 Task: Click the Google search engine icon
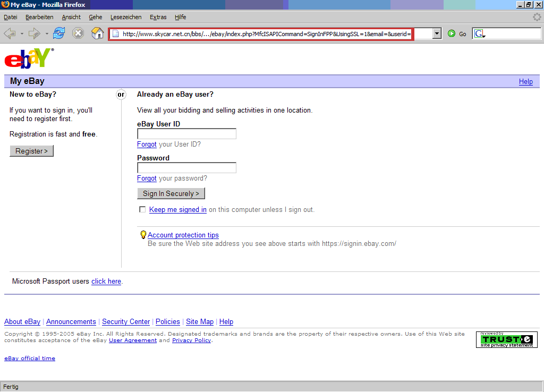click(480, 33)
